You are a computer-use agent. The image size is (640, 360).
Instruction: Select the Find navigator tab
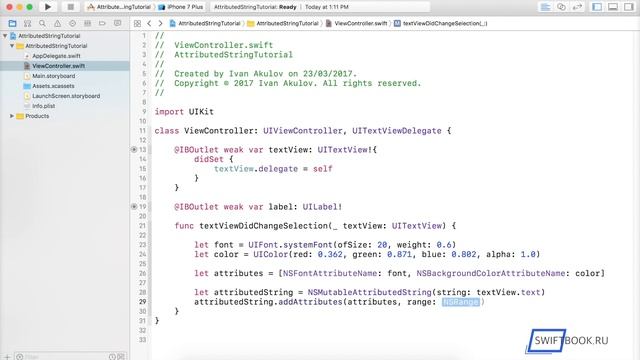pyautogui.click(x=42, y=23)
